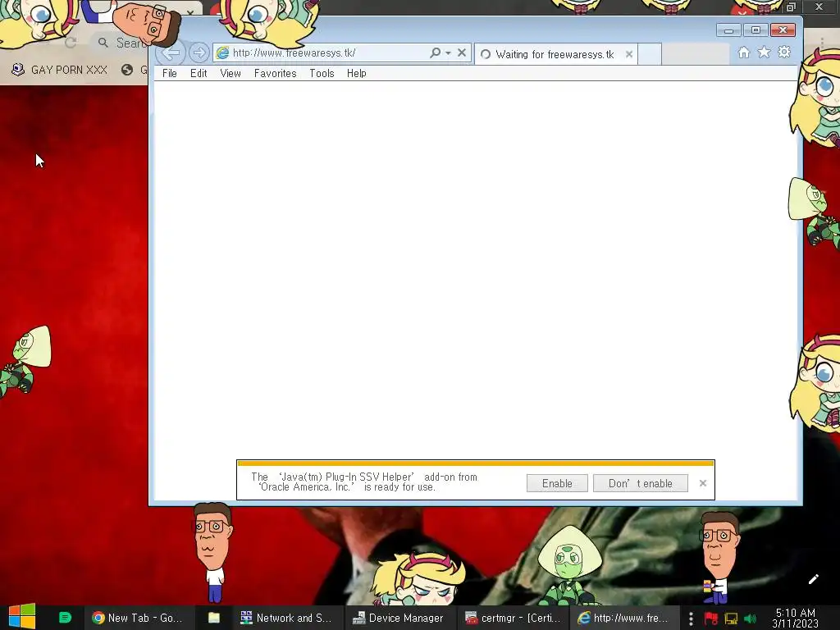
Task: Click the volume speaker tray icon
Action: [x=750, y=619]
